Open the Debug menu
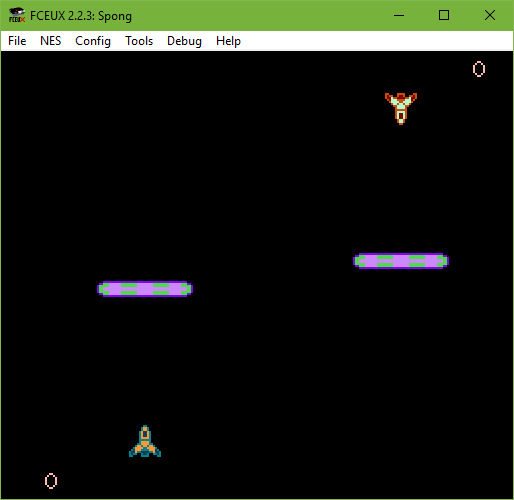The width and height of the screenshot is (514, 500). (184, 41)
